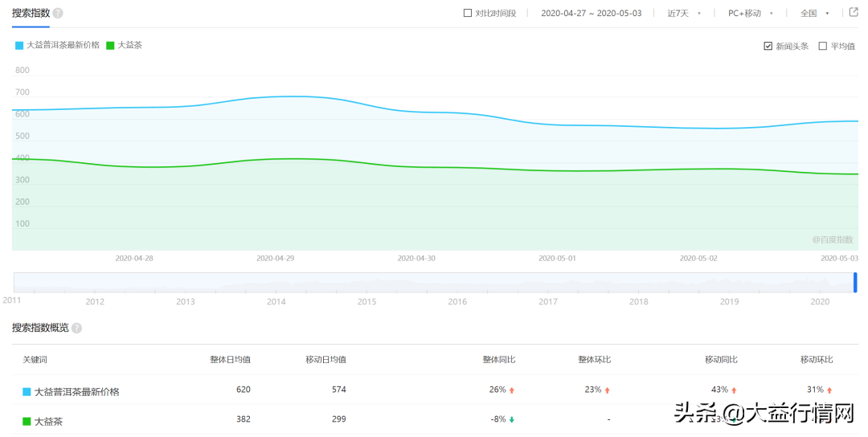
Task: Click value 620 in overview table
Action: click(244, 390)
